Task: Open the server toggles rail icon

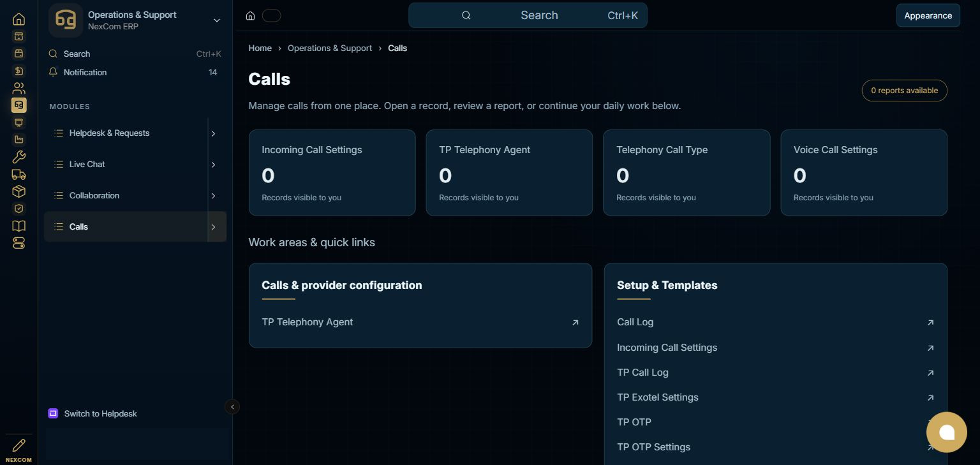Action: pyautogui.click(x=19, y=243)
